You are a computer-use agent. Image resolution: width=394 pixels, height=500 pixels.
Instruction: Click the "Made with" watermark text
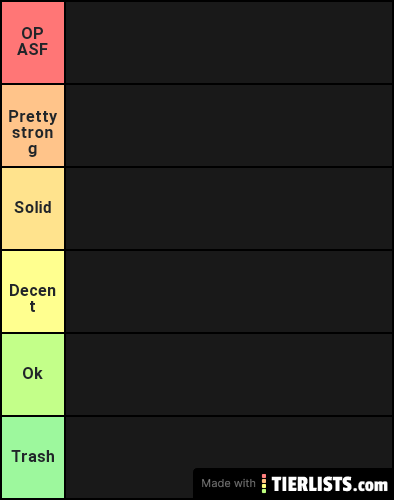click(x=228, y=483)
